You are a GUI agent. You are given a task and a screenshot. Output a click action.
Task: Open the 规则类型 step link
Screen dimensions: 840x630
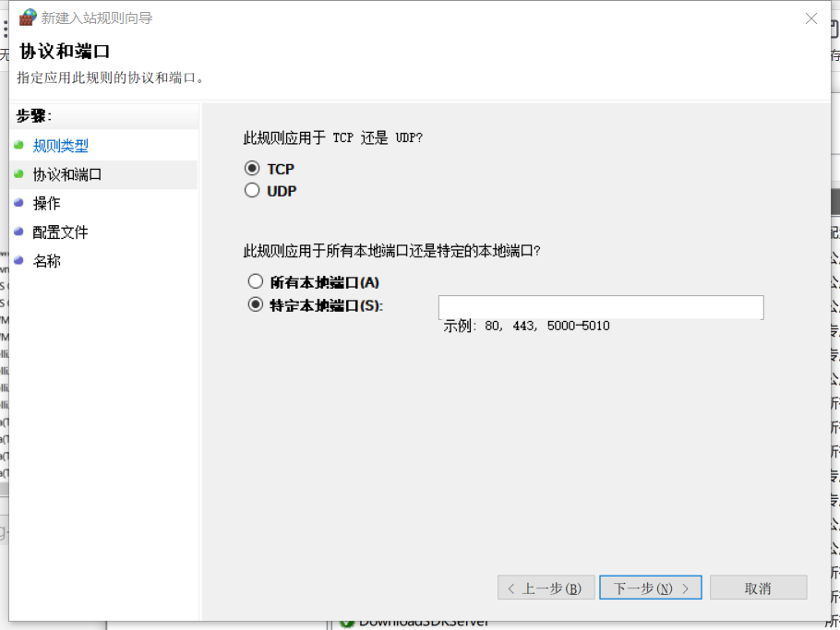pos(61,146)
